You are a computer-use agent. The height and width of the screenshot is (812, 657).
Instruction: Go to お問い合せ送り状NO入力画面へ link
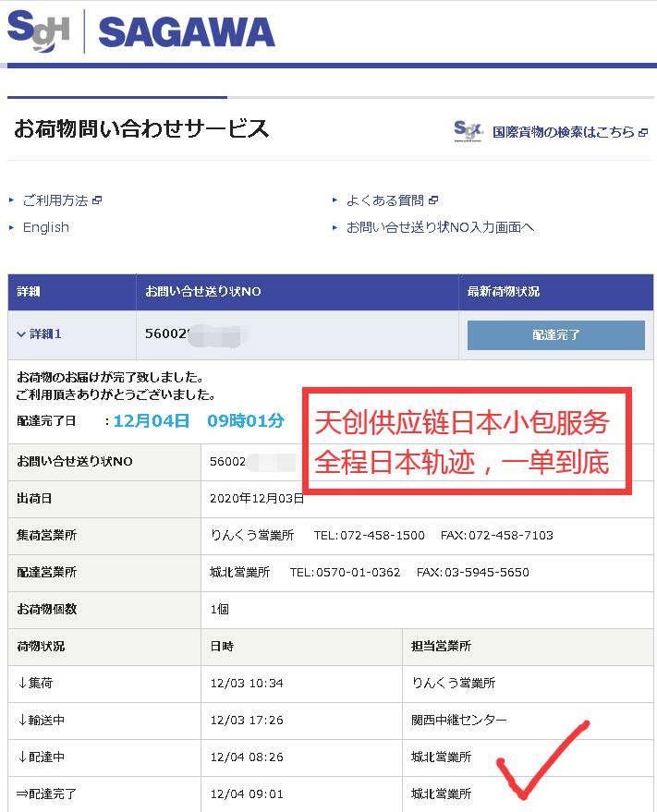point(440,227)
